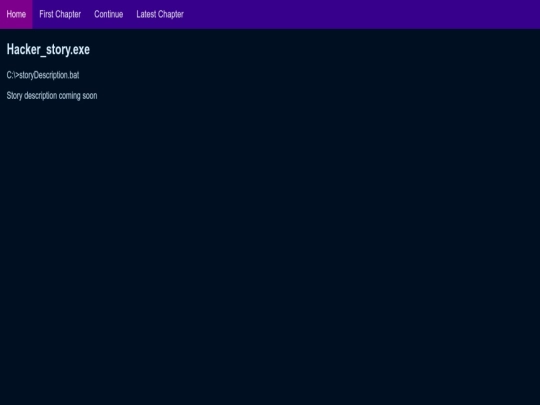The width and height of the screenshot is (540, 405).
Task: Go to First Chapter
Action: point(60,14)
